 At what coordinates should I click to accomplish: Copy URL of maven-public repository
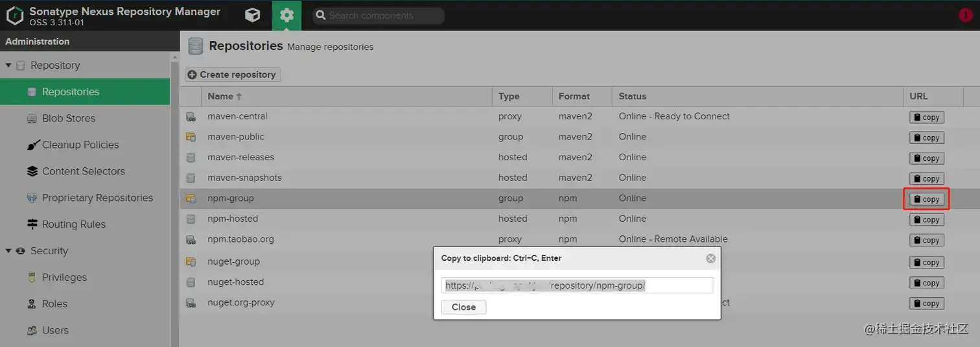[x=927, y=138]
